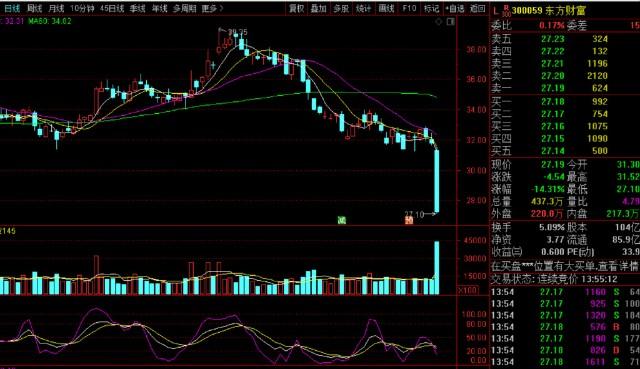Open the 统计 statistics tool
640x369 pixels.
click(x=363, y=8)
